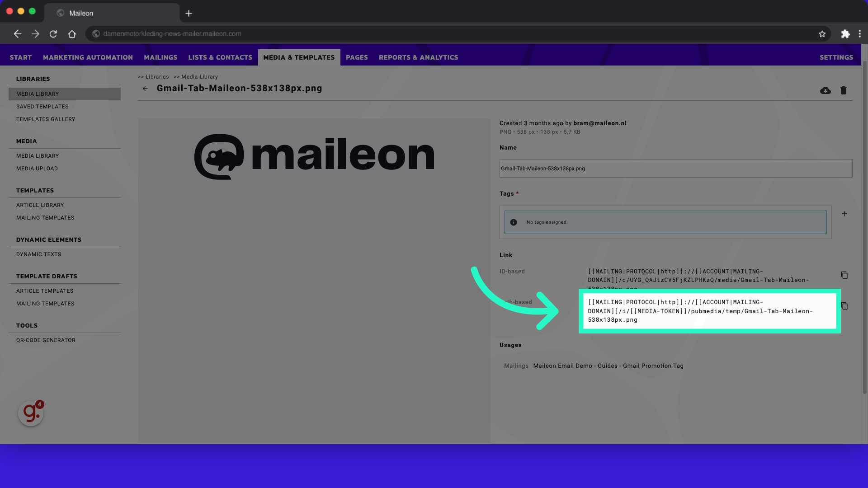Screen dimensions: 868x488
Task: Copy the ID-based link
Action: click(x=844, y=275)
